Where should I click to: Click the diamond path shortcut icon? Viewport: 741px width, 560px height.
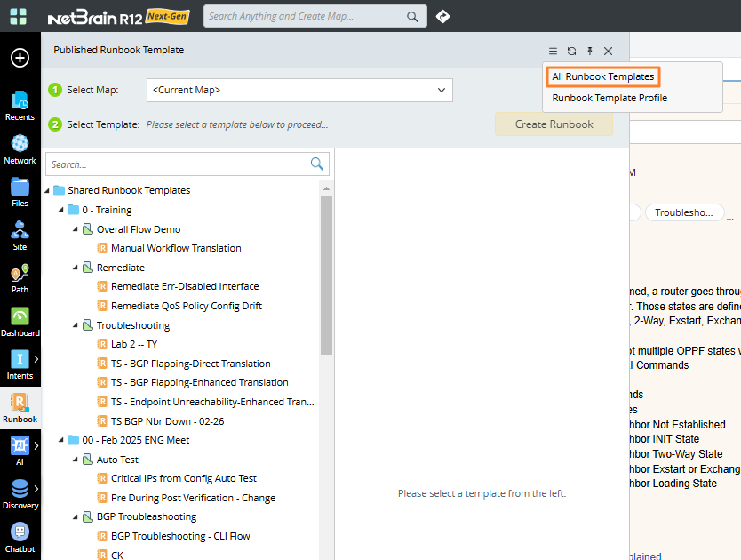pos(442,17)
